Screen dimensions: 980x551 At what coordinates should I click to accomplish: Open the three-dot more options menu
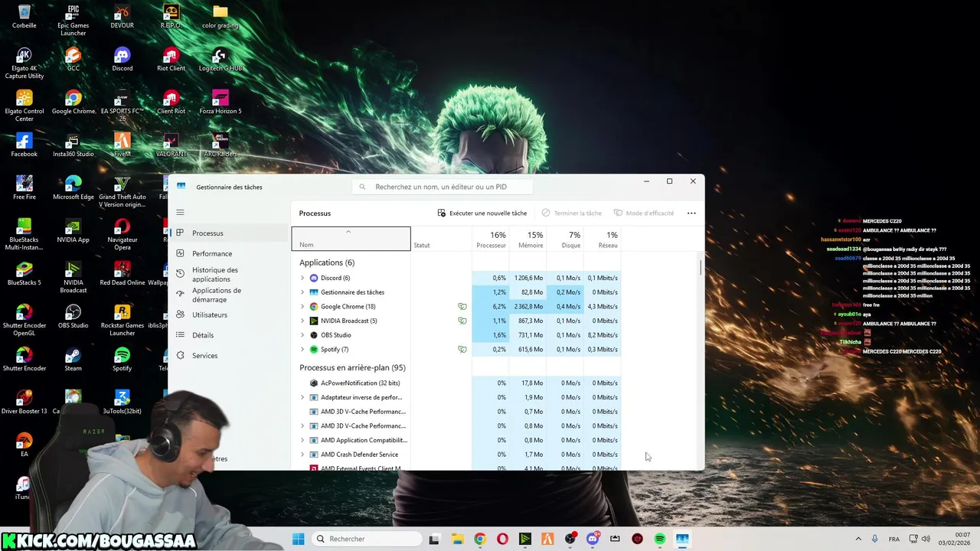(x=691, y=213)
